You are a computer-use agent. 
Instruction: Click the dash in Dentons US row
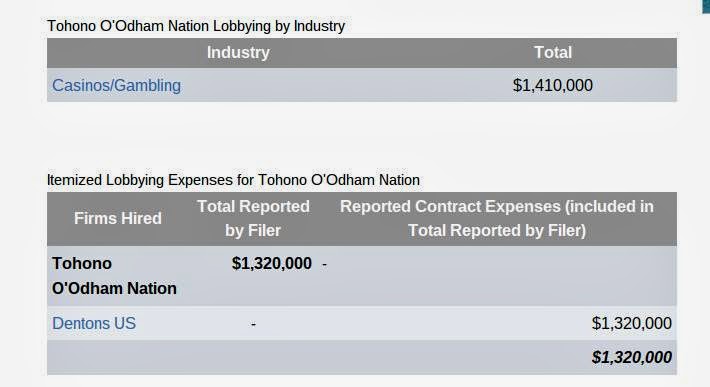253,324
